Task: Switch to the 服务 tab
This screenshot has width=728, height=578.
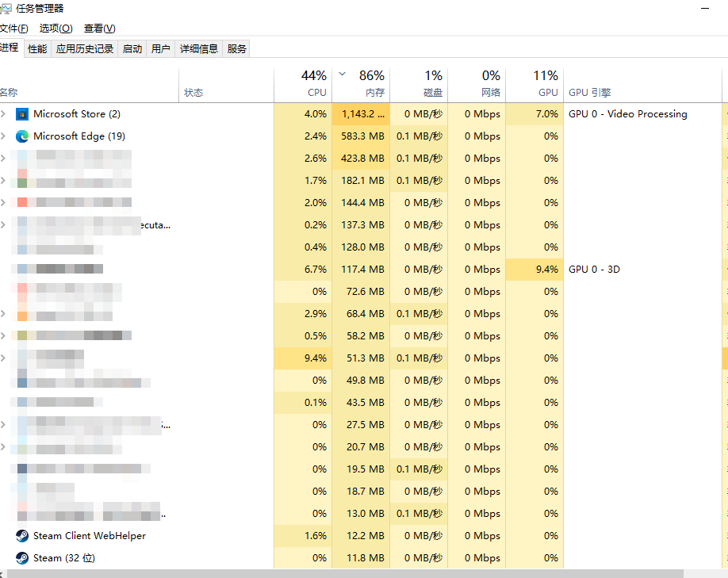Action: point(236,48)
